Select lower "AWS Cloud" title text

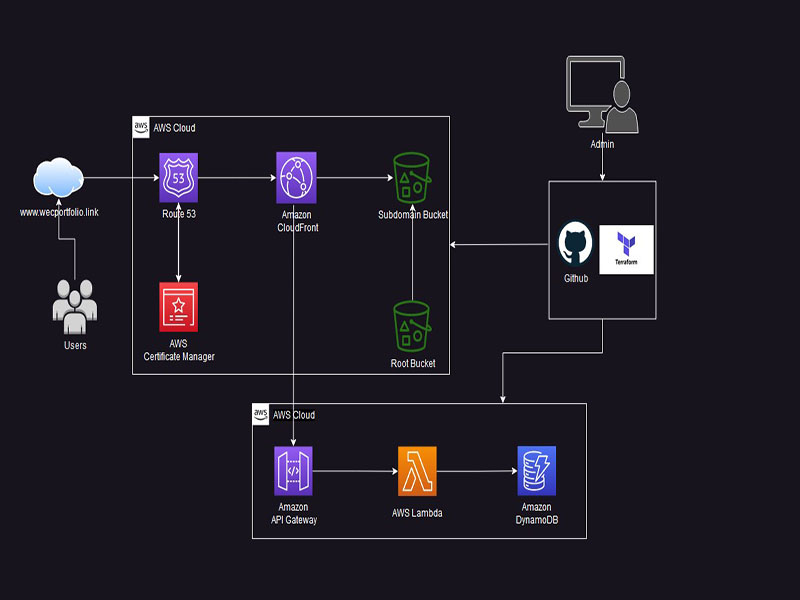[x=294, y=415]
